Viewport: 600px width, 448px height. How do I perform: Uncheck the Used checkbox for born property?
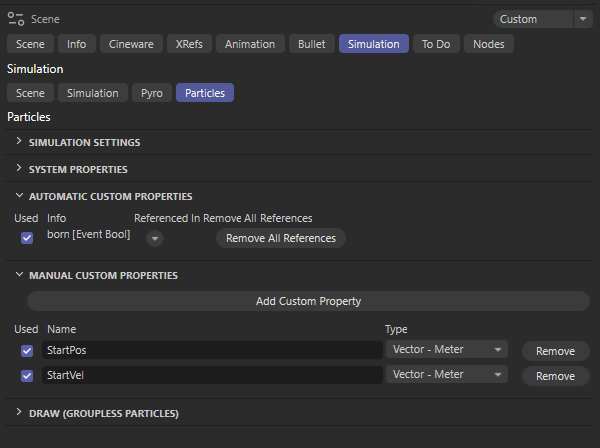point(27,238)
